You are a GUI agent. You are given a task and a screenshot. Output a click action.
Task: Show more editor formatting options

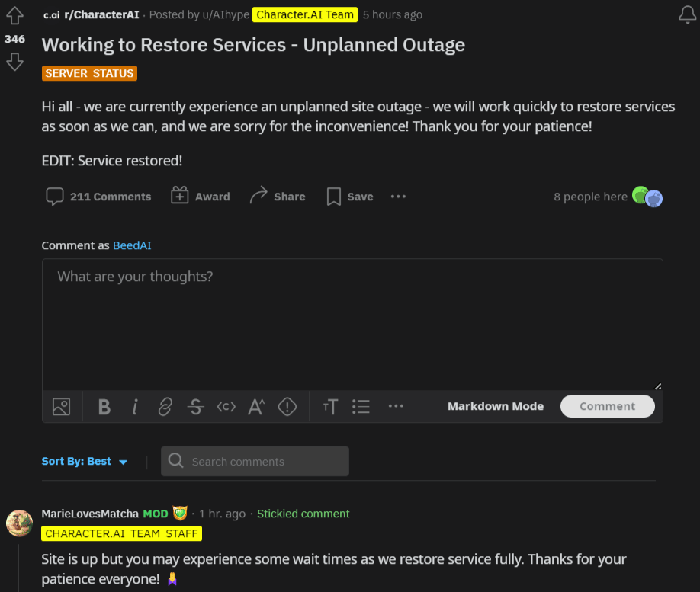[396, 406]
